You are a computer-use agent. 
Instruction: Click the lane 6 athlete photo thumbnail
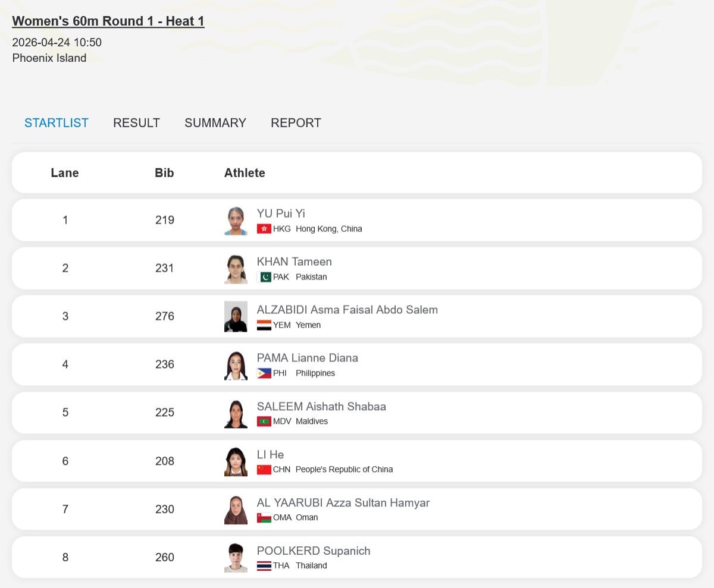coord(236,461)
